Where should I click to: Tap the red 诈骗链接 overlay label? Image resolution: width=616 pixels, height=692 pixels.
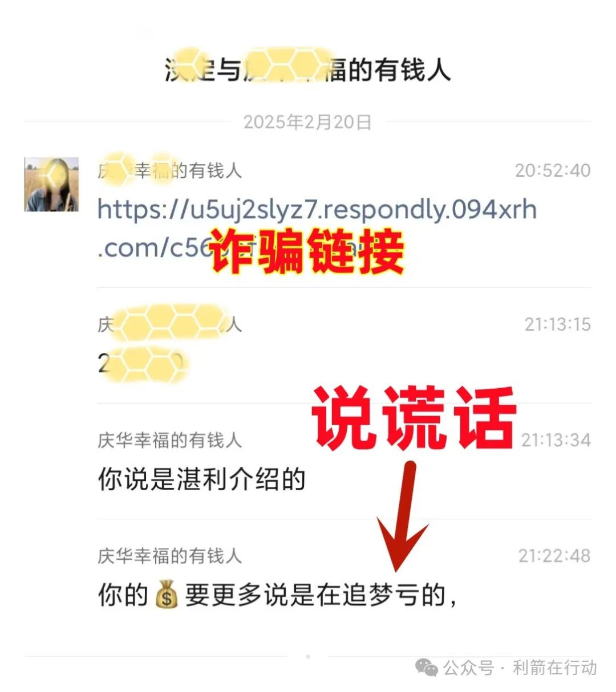click(307, 252)
